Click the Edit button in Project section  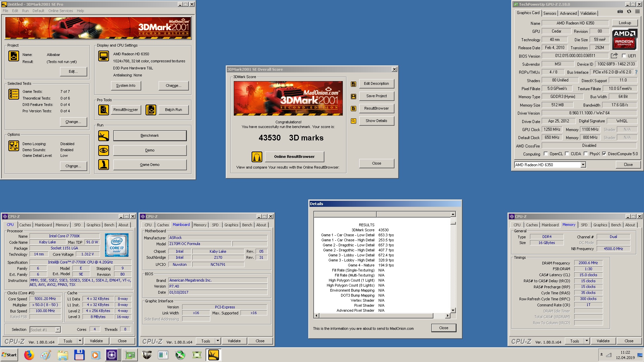(73, 71)
